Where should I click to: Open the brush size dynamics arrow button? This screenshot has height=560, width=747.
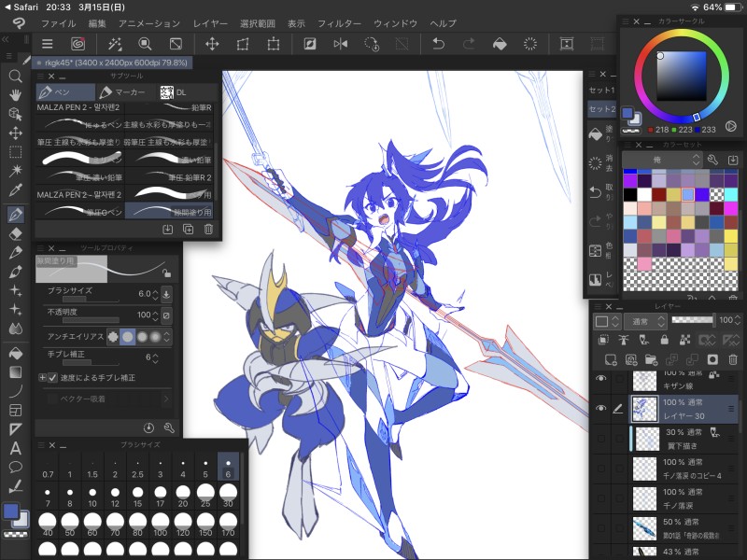point(166,294)
